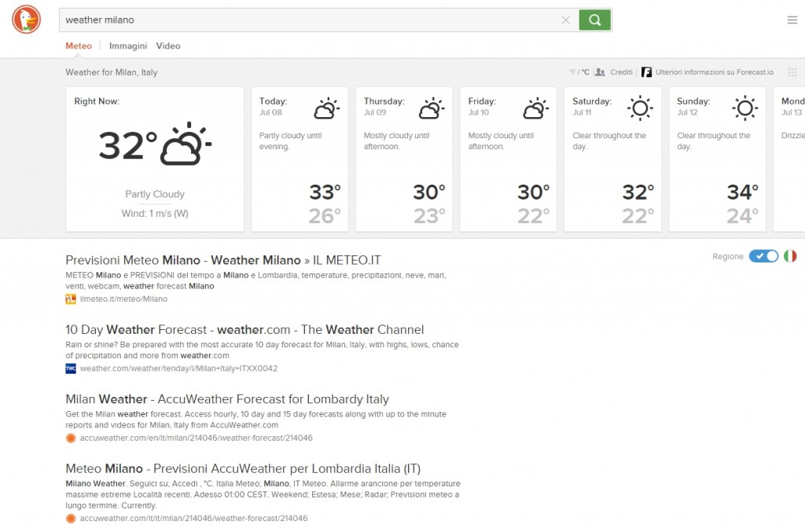Viewport: 805px width, 532px height.
Task: Click the TWC Weather Channel favicon
Action: 70,369
